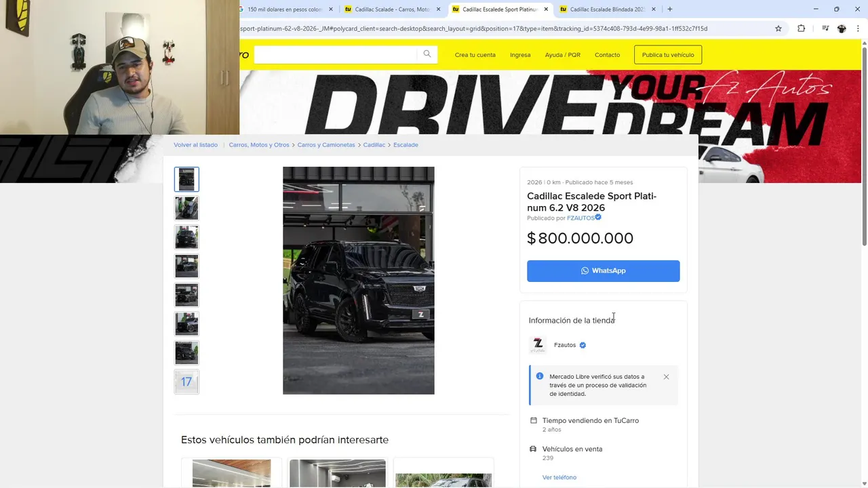Open the Chrome profile avatar
Viewport: 868px width, 488px height.
pyautogui.click(x=842, y=28)
